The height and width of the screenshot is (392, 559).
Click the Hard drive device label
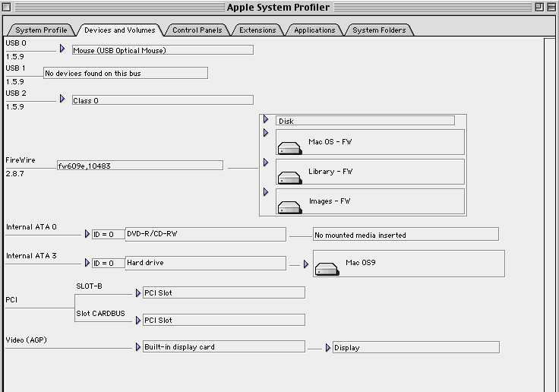click(x=145, y=263)
